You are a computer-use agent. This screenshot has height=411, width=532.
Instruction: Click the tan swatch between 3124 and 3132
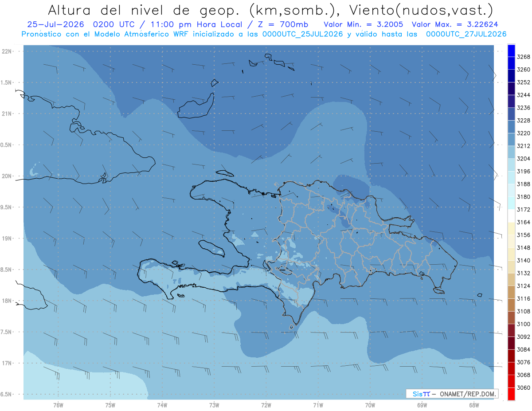(x=511, y=279)
